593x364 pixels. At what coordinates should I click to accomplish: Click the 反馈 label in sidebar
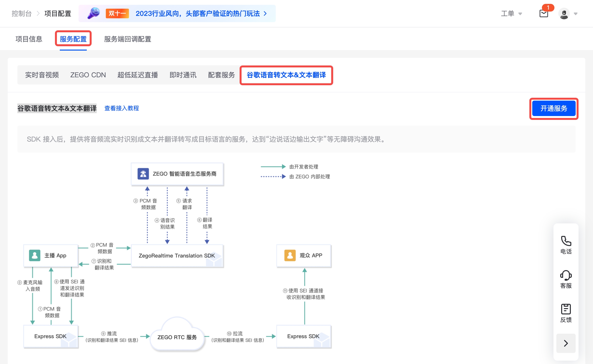[566, 320]
